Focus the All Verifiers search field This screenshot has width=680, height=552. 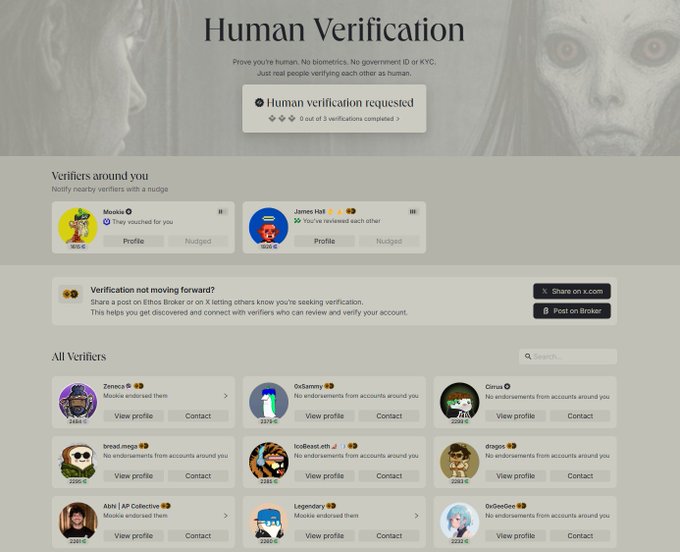click(568, 356)
